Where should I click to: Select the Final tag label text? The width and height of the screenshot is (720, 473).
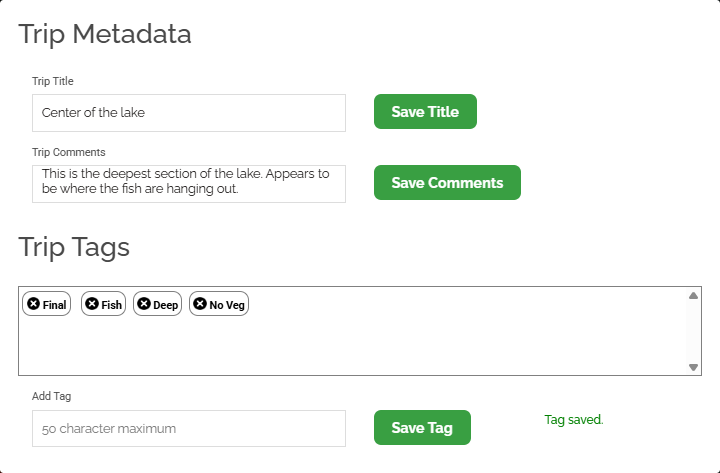55,305
